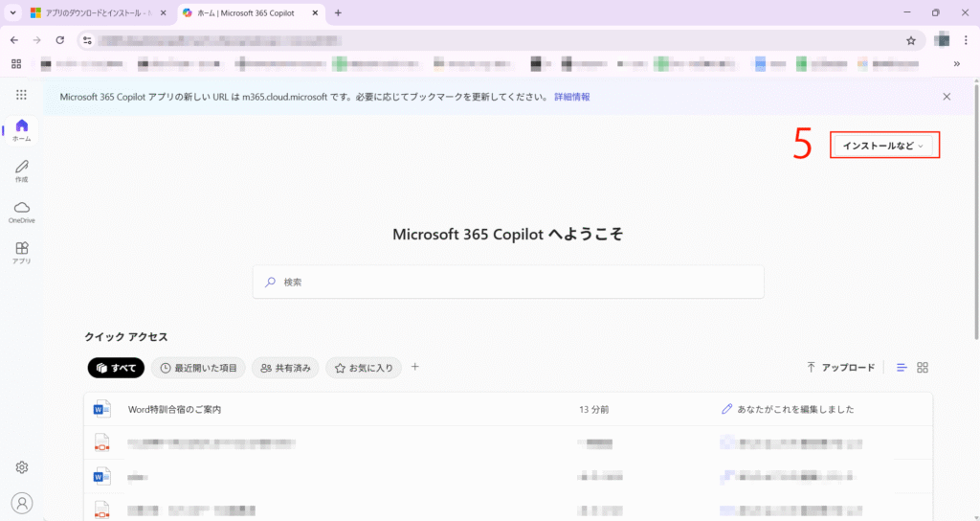Filter by 共有済み
Image resolution: width=980 pixels, height=521 pixels.
coord(285,368)
